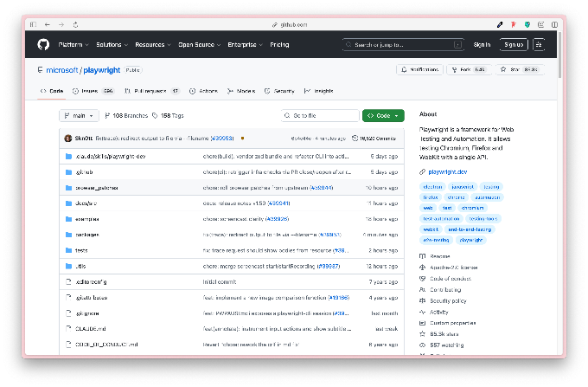Focus the Go to file field
The image size is (588, 387).
click(320, 116)
